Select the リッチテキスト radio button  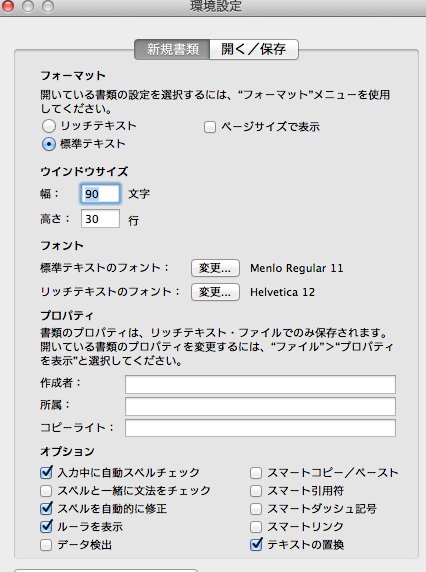(49, 126)
